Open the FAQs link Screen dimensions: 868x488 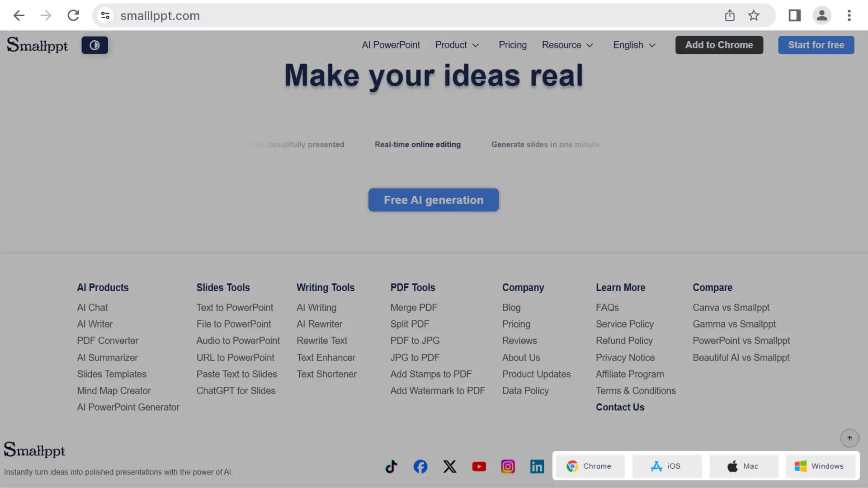click(607, 308)
